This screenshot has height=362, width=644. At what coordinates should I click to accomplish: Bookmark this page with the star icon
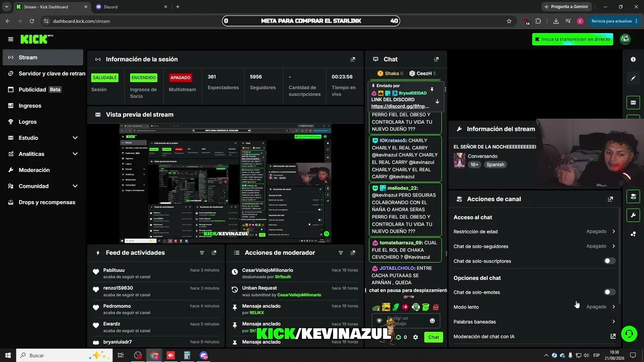pyautogui.click(x=509, y=21)
